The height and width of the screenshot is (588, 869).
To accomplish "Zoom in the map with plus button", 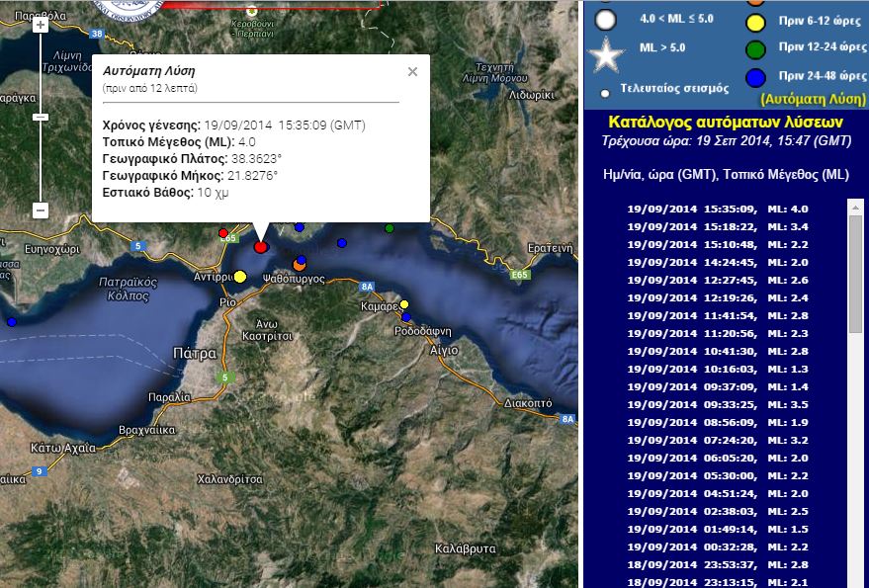I will [x=41, y=25].
